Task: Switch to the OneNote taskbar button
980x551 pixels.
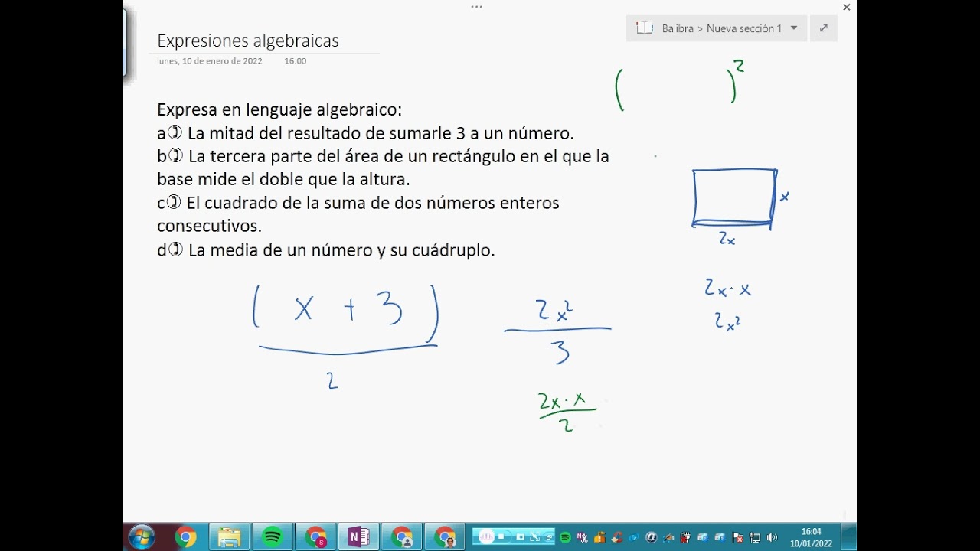Action: (358, 537)
